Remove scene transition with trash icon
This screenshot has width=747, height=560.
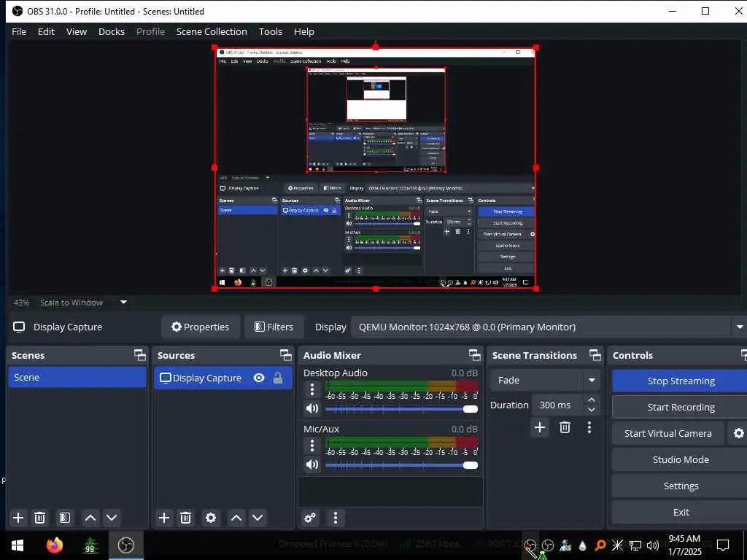coord(565,427)
